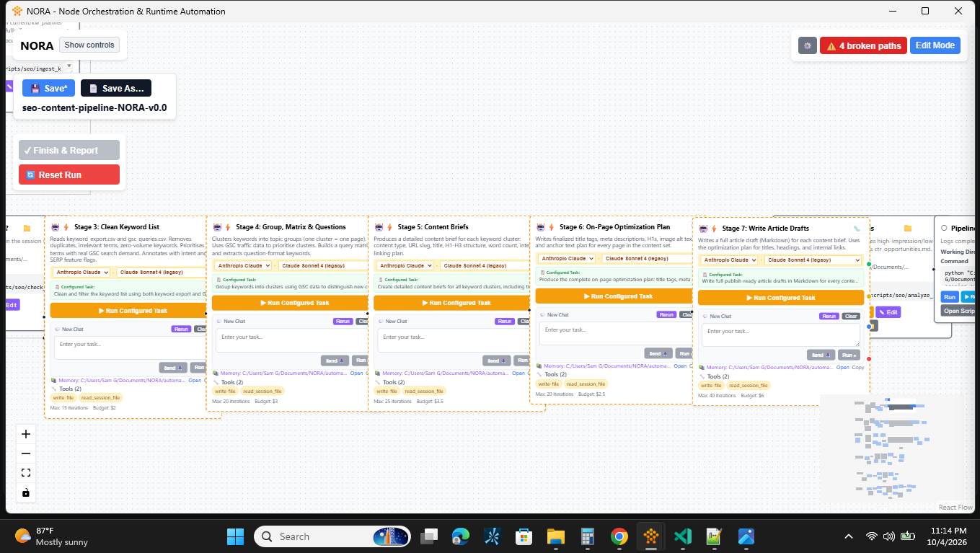The image size is (980, 553).
Task: Click Send in Stage 6 chat
Action: coord(658,353)
